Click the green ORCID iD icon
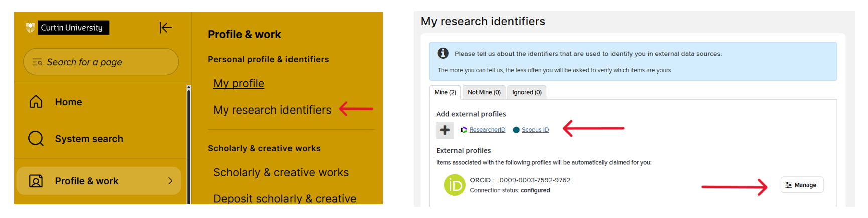The height and width of the screenshot is (218, 868). pos(454,185)
